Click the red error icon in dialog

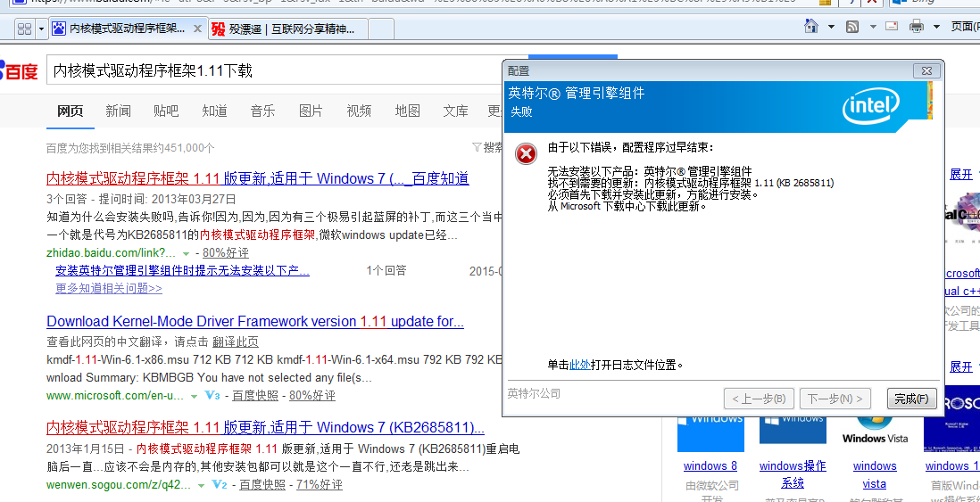click(x=527, y=153)
